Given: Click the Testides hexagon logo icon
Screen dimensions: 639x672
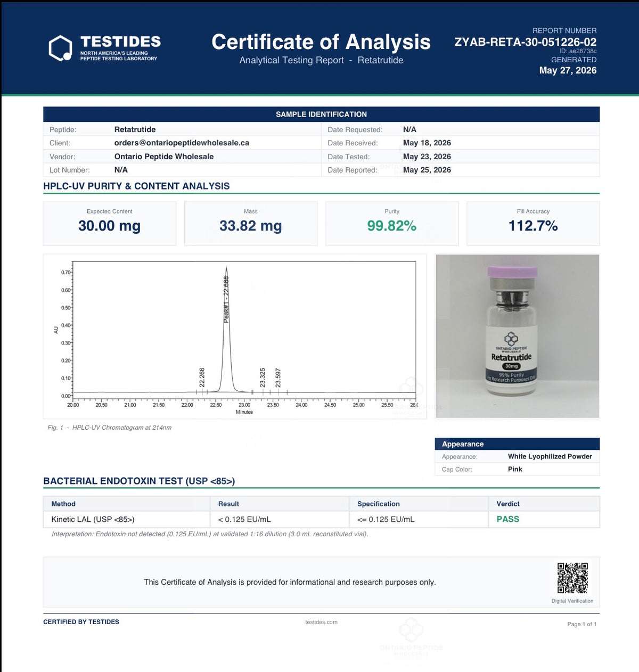Looking at the screenshot, I should point(60,48).
